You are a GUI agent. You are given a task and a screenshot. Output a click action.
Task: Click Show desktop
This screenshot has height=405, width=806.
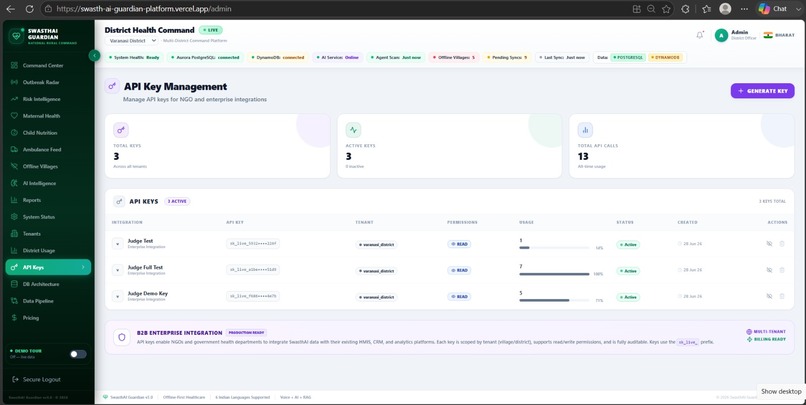781,392
